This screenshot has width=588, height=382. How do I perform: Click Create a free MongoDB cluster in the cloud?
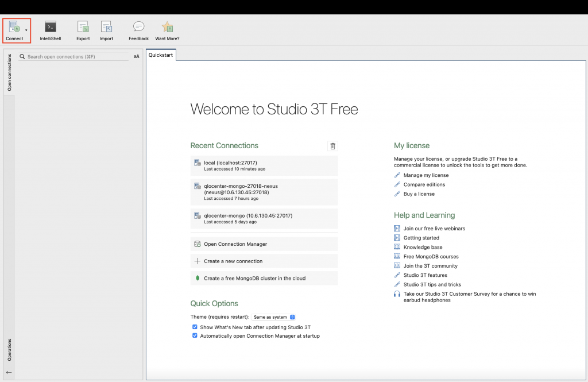(264, 279)
